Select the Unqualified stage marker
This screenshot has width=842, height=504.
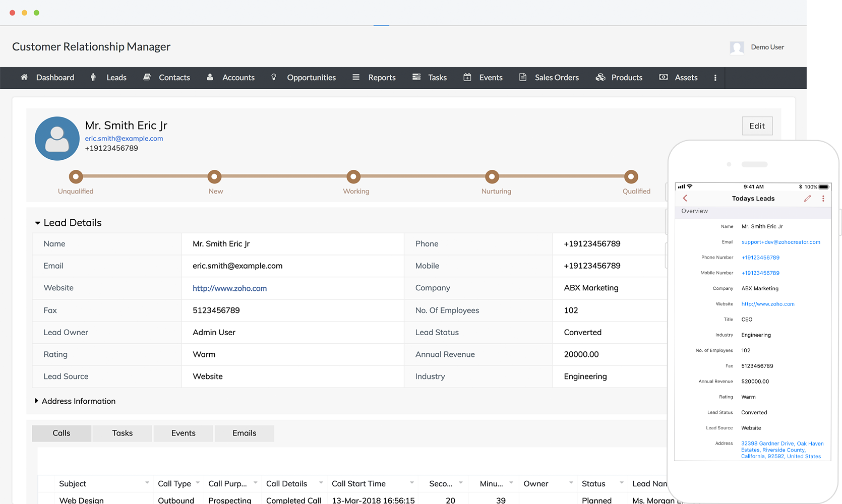tap(76, 177)
